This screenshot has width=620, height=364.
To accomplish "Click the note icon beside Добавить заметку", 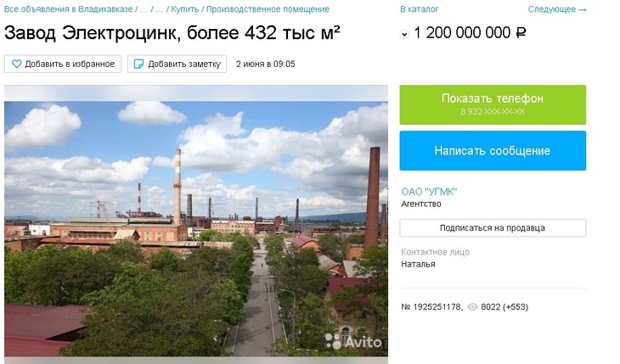I will click(138, 64).
